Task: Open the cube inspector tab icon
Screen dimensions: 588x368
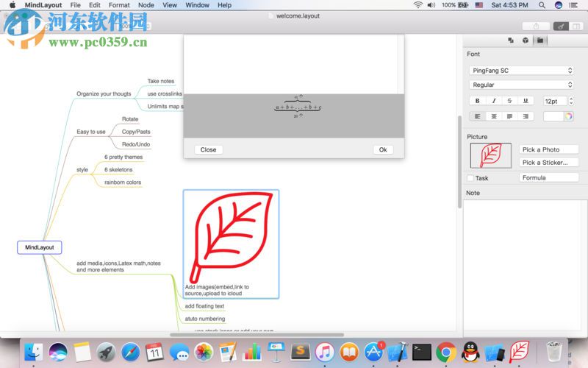Action: (526, 40)
